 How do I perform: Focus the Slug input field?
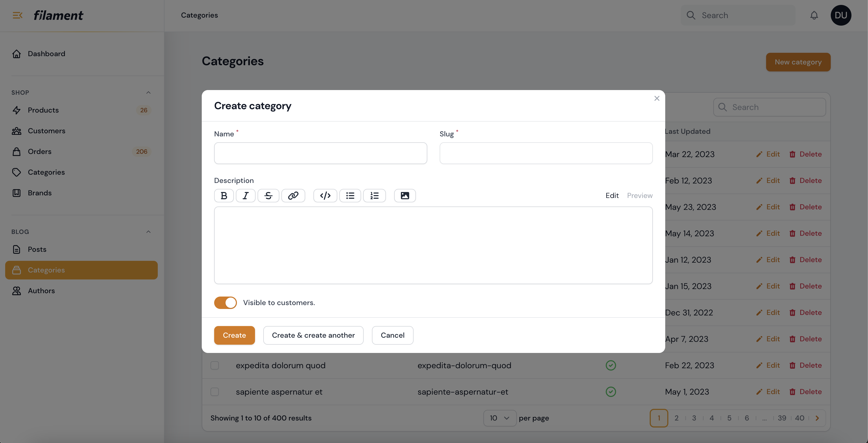[546, 153]
